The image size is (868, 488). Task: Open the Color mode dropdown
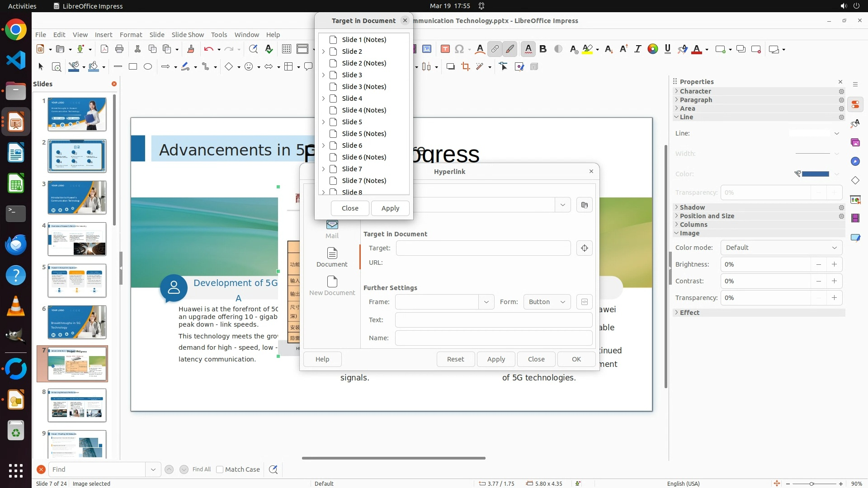(781, 248)
